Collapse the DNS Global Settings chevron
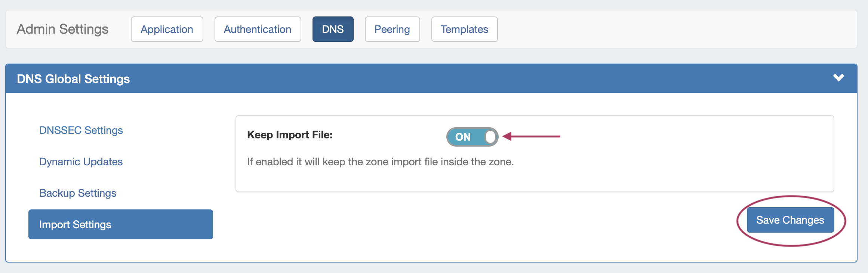Image resolution: width=868 pixels, height=273 pixels. pyautogui.click(x=838, y=78)
